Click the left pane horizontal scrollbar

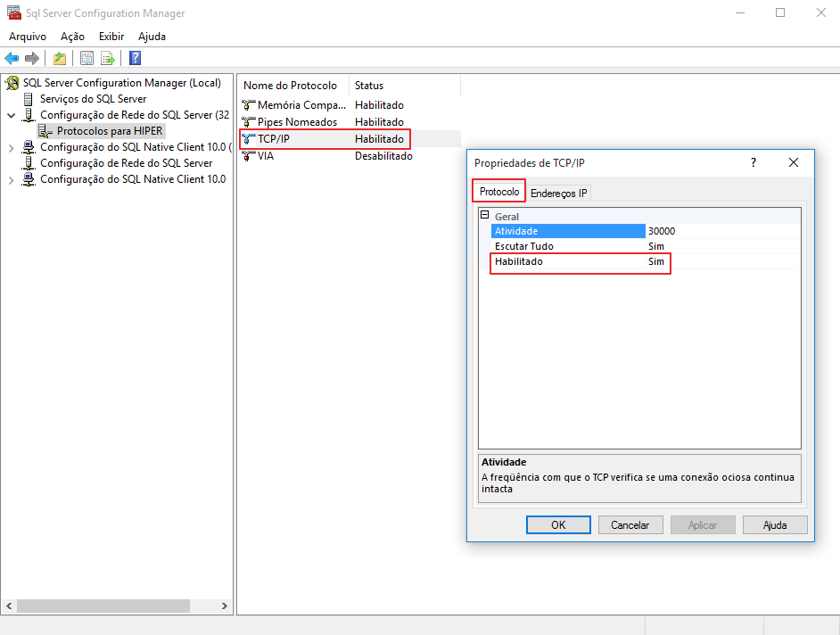103,606
